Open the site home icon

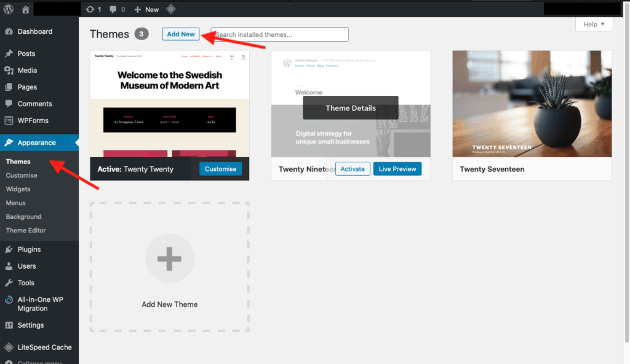pos(25,9)
